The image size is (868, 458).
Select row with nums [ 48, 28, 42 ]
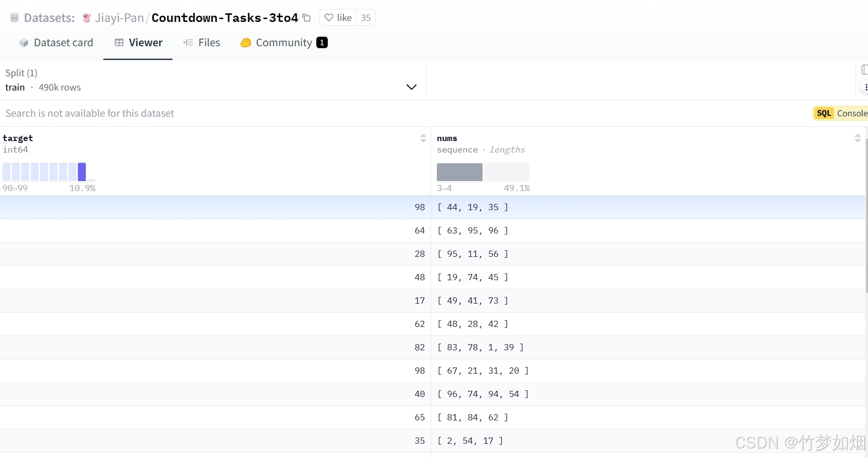pyautogui.click(x=433, y=324)
